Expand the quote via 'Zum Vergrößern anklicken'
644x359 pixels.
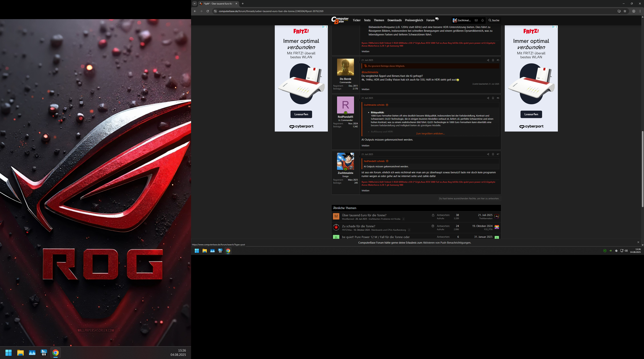click(x=430, y=134)
